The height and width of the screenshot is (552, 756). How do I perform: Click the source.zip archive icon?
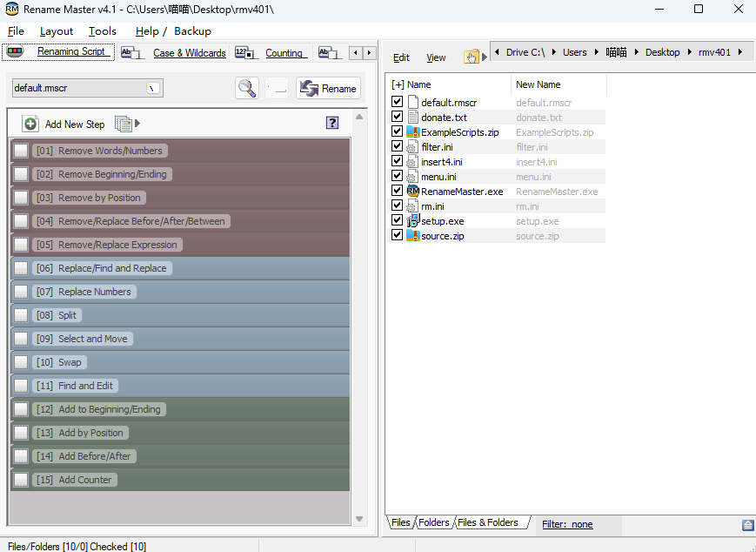tap(412, 235)
